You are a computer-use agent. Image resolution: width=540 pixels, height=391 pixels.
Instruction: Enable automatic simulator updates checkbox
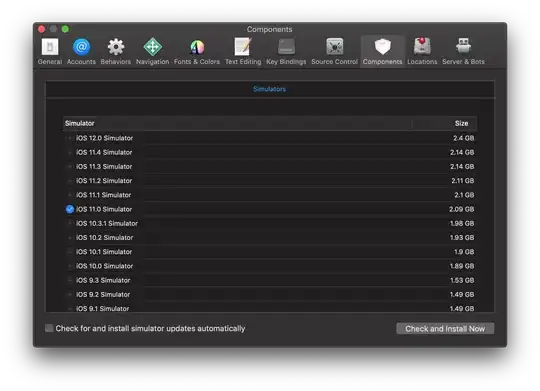tap(49, 328)
